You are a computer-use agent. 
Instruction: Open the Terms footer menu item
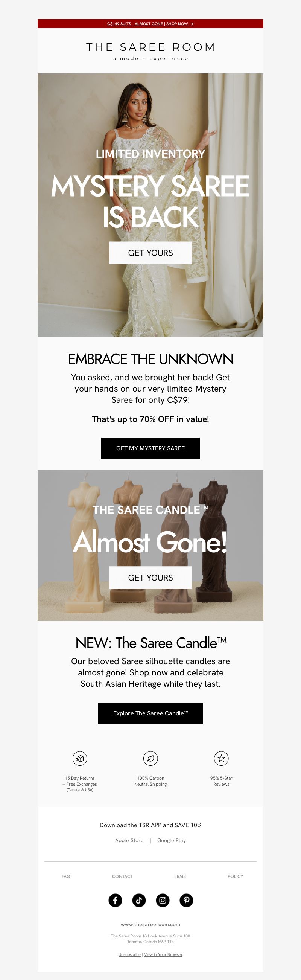coord(179,876)
